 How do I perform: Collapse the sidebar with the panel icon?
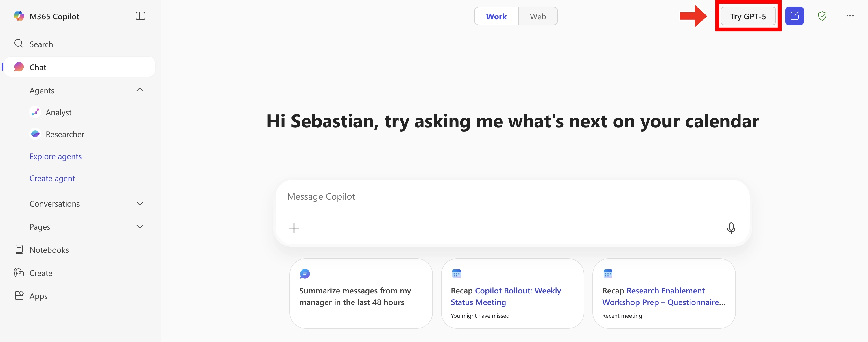(x=140, y=16)
